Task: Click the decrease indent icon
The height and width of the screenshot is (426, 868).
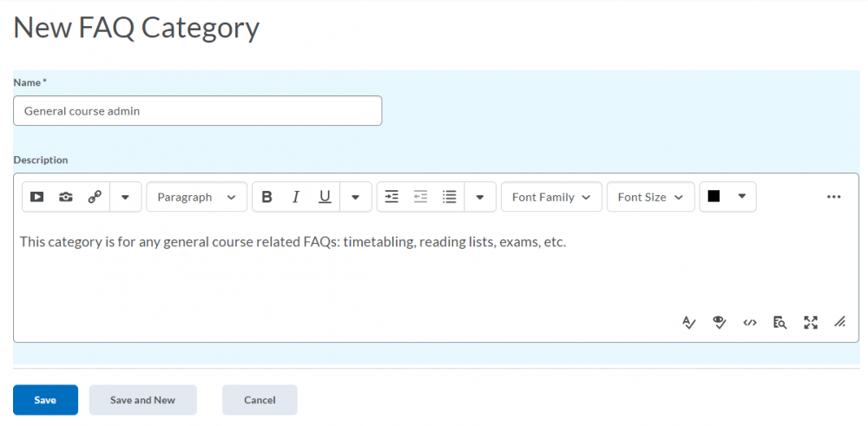Action: pyautogui.click(x=421, y=197)
